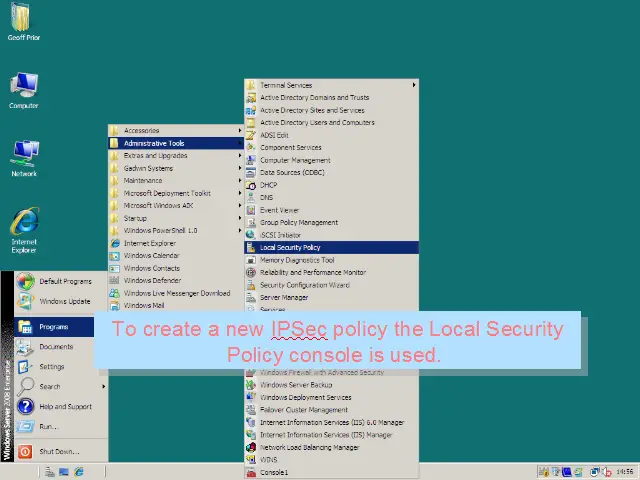Image resolution: width=640 pixels, height=480 pixels.
Task: Open Computer Management
Action: [331, 160]
